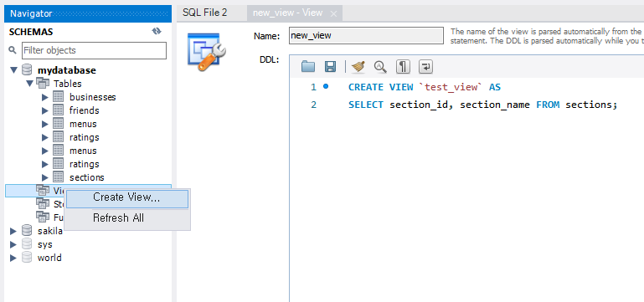Beautify the SQL with the broom icon
This screenshot has width=644, height=302.
tap(358, 66)
